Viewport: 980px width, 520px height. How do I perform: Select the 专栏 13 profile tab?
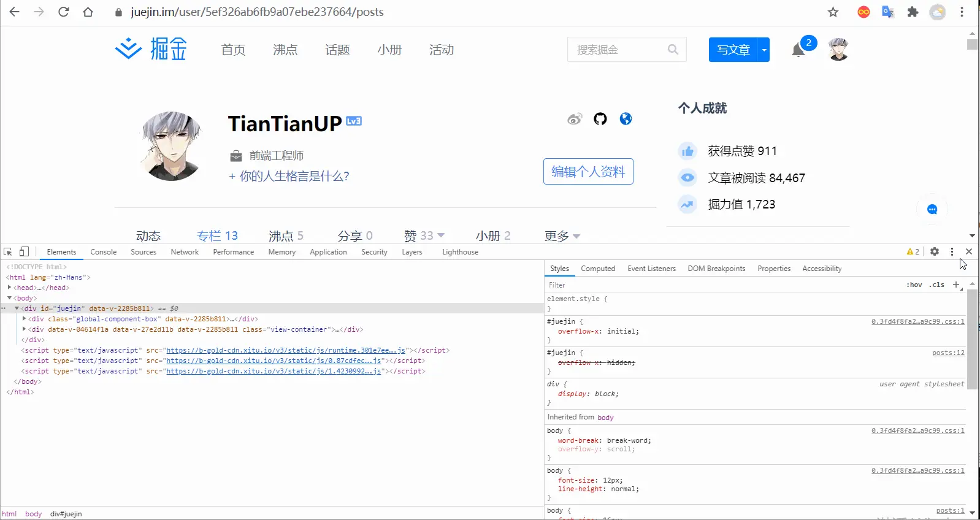pyautogui.click(x=217, y=235)
